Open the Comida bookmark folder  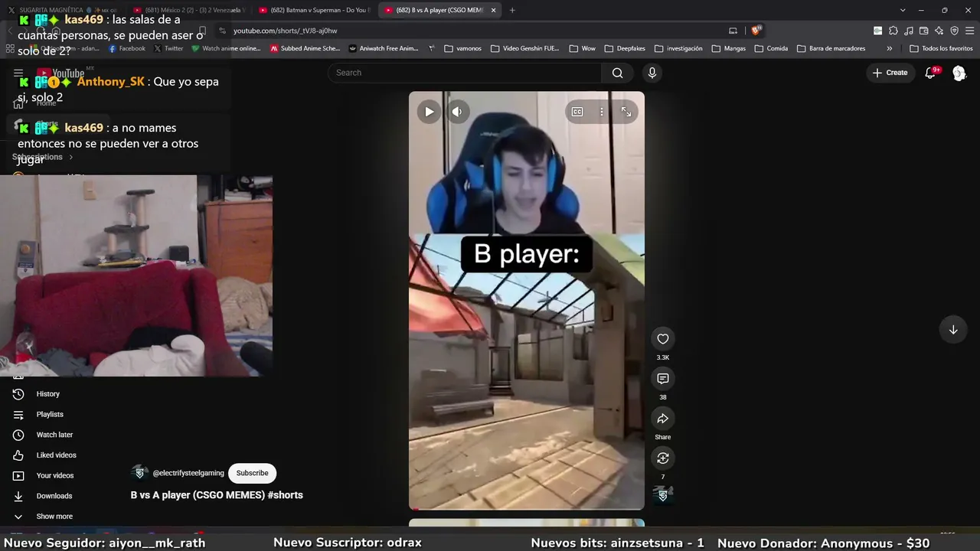[771, 48]
